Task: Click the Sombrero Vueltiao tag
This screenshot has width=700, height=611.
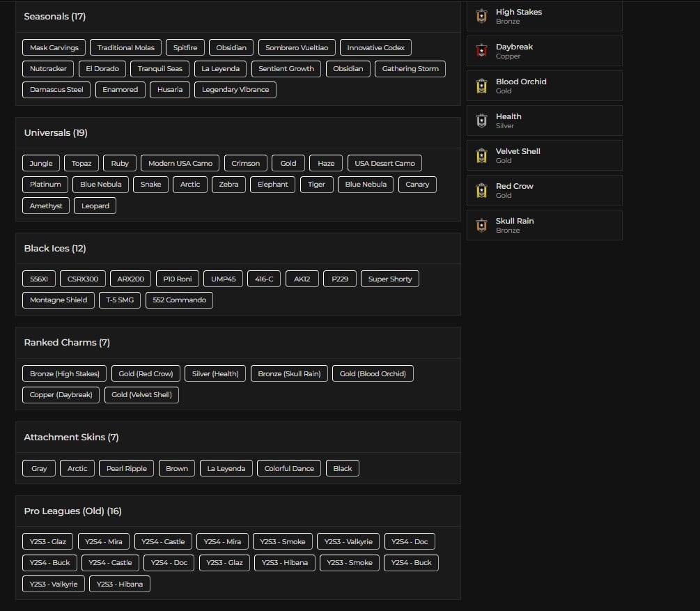Action: pyautogui.click(x=297, y=47)
